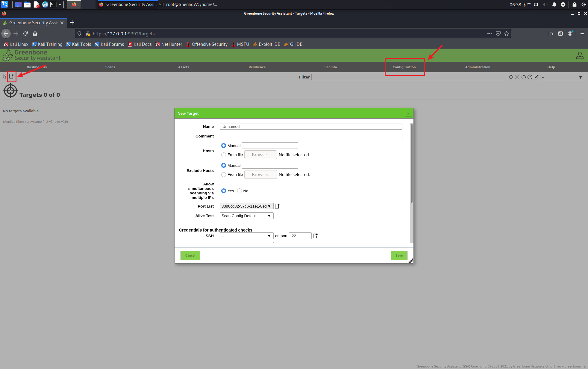Choose No for simultaneous scanning via multiple IPs
588x369 pixels.
[240, 191]
